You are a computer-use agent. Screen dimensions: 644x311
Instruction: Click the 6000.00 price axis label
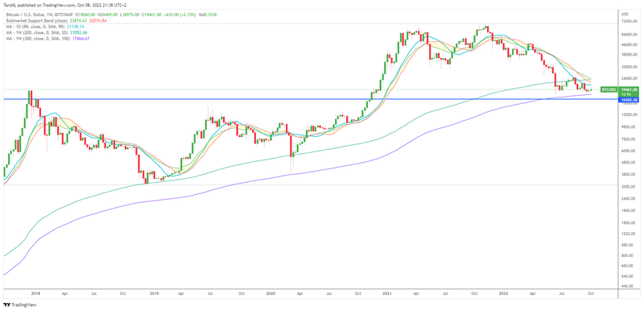630,151
